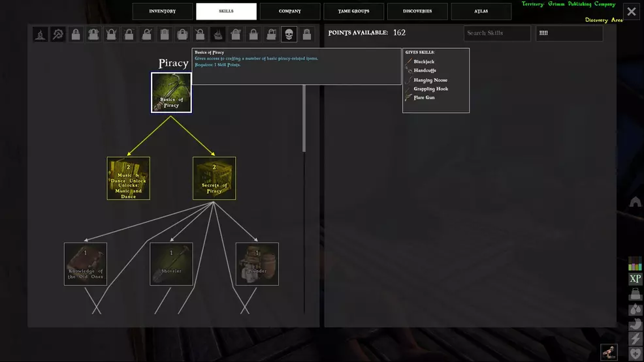
Task: Choose the Shoveler skill node
Action: tap(171, 264)
